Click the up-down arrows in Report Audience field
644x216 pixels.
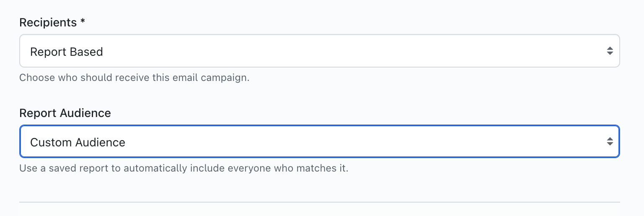(x=610, y=142)
